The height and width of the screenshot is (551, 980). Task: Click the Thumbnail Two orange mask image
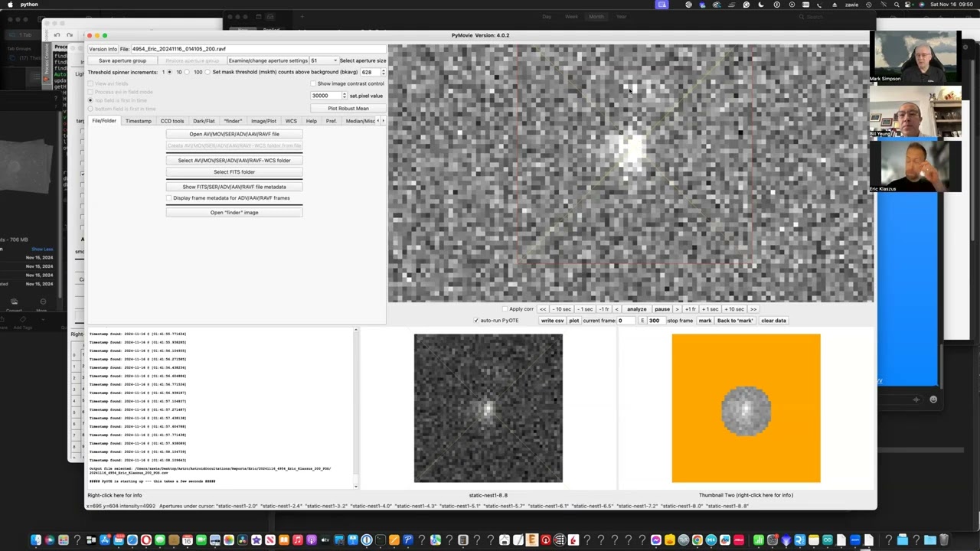point(746,409)
